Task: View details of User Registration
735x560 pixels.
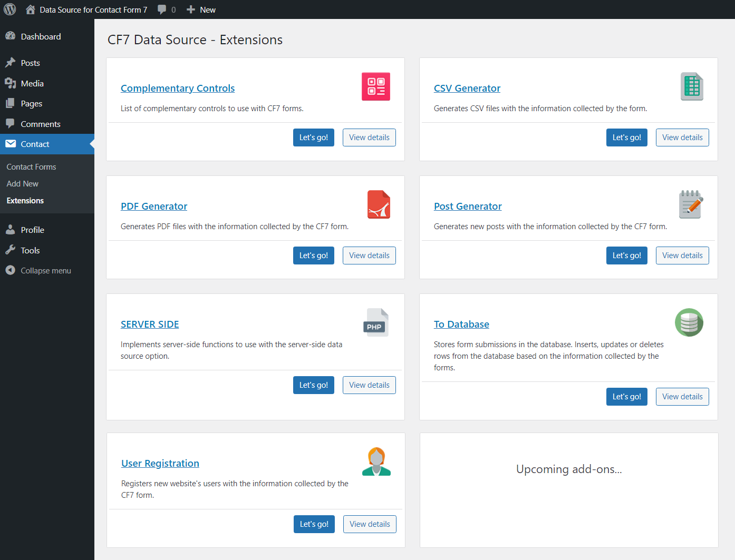Action: [x=370, y=524]
